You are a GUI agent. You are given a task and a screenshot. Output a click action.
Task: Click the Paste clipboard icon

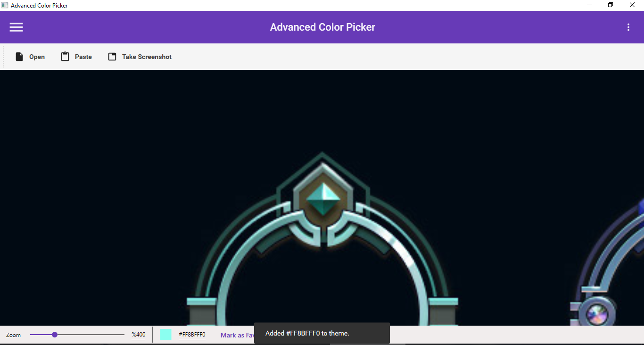click(x=65, y=57)
